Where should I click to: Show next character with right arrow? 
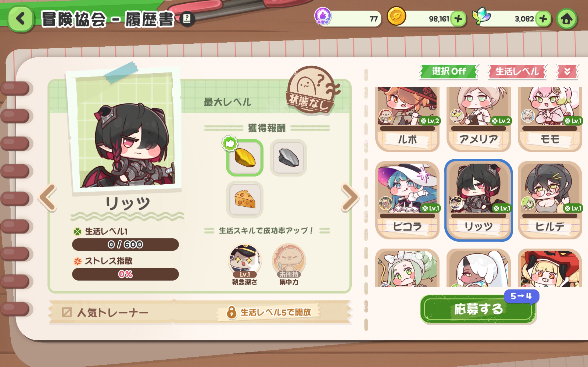pyautogui.click(x=350, y=197)
